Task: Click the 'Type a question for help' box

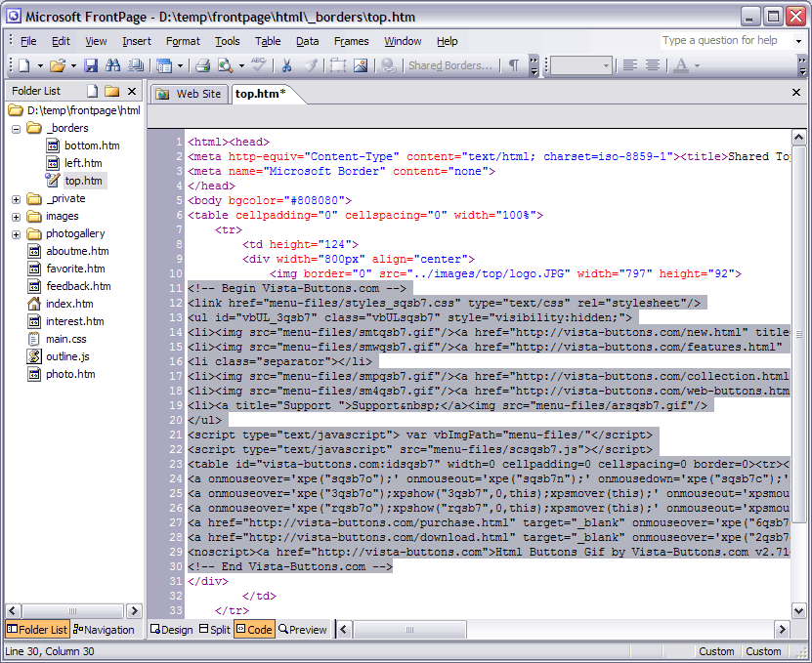Action: click(x=726, y=41)
